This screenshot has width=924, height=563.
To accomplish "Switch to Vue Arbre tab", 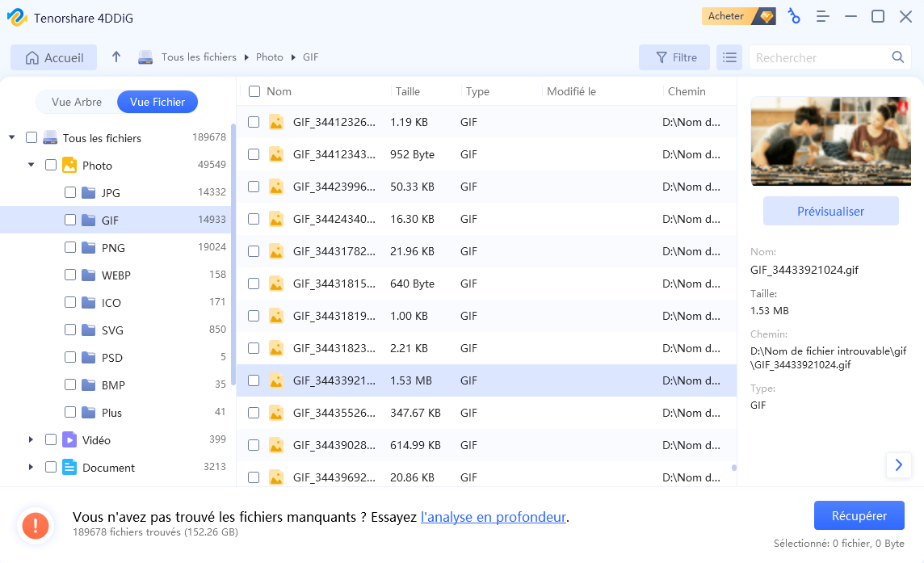I will (77, 102).
